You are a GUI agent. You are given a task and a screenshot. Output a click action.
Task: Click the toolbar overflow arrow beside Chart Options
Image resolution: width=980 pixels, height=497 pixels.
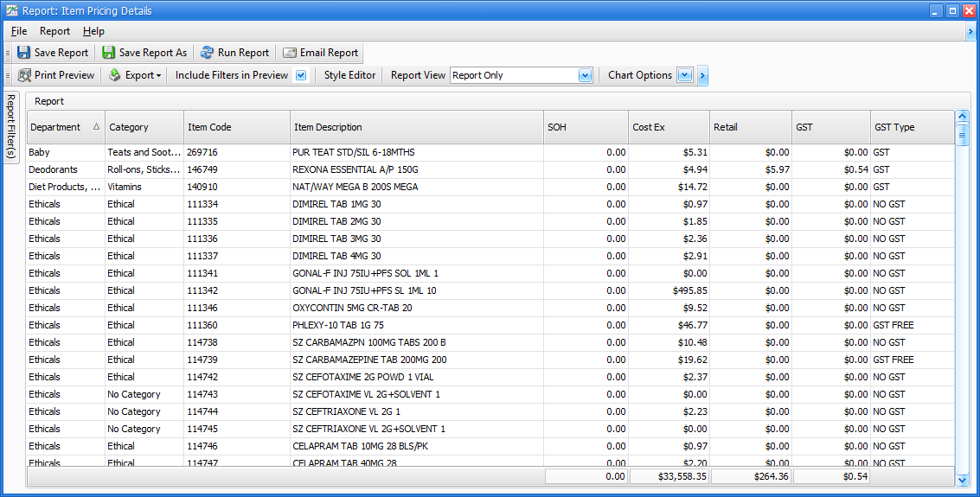702,75
